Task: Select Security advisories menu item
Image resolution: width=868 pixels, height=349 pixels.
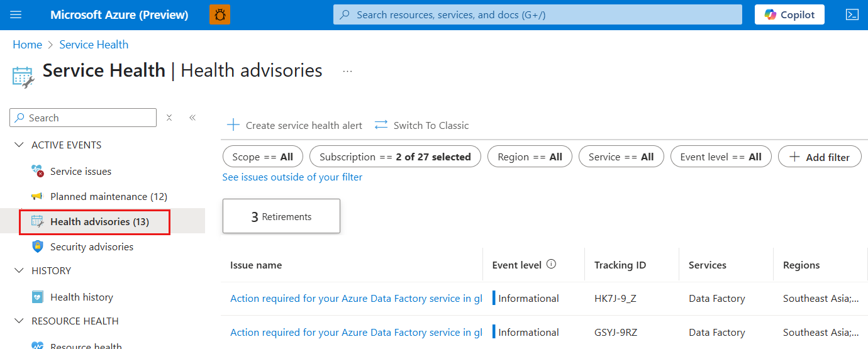Action: 92,247
